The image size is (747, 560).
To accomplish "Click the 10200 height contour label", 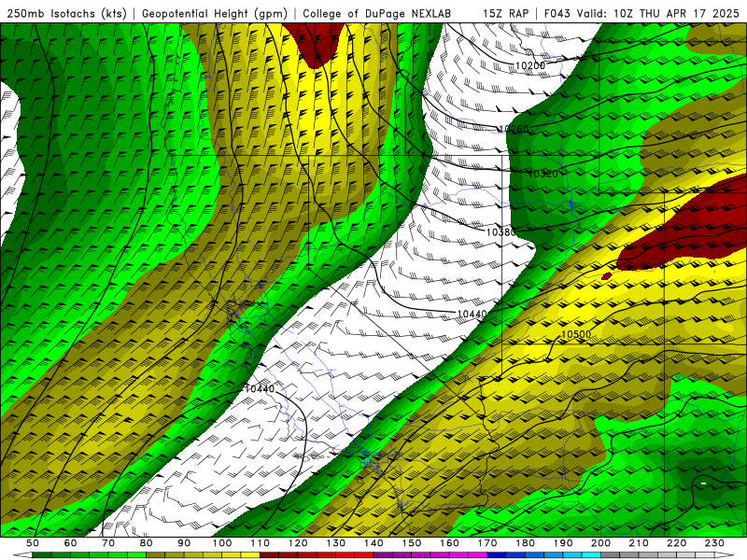I will coord(530,65).
